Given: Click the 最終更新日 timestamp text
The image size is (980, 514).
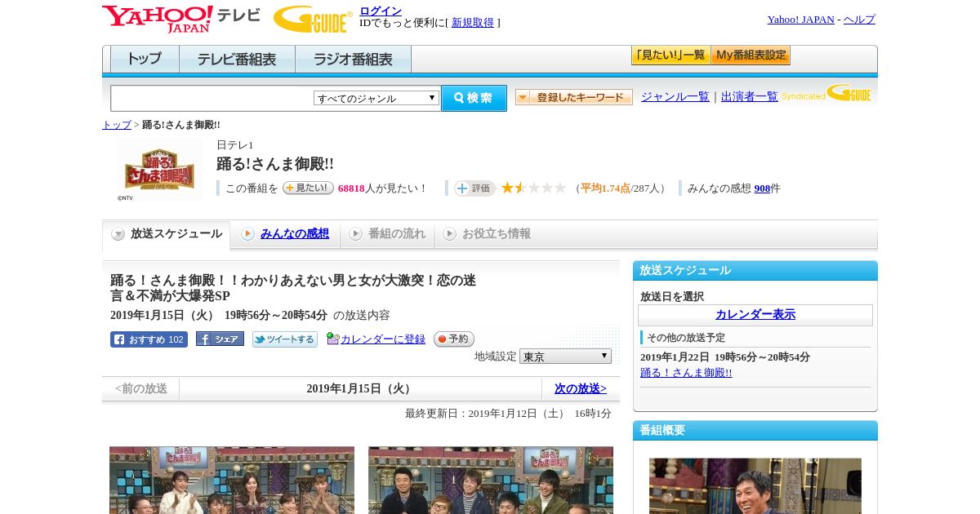Looking at the screenshot, I should pos(508,414).
